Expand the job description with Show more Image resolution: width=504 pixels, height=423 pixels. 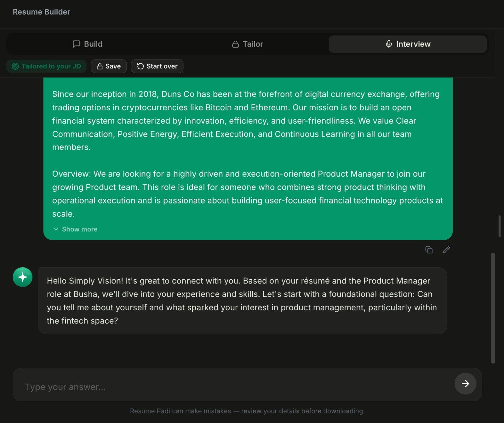coord(75,229)
